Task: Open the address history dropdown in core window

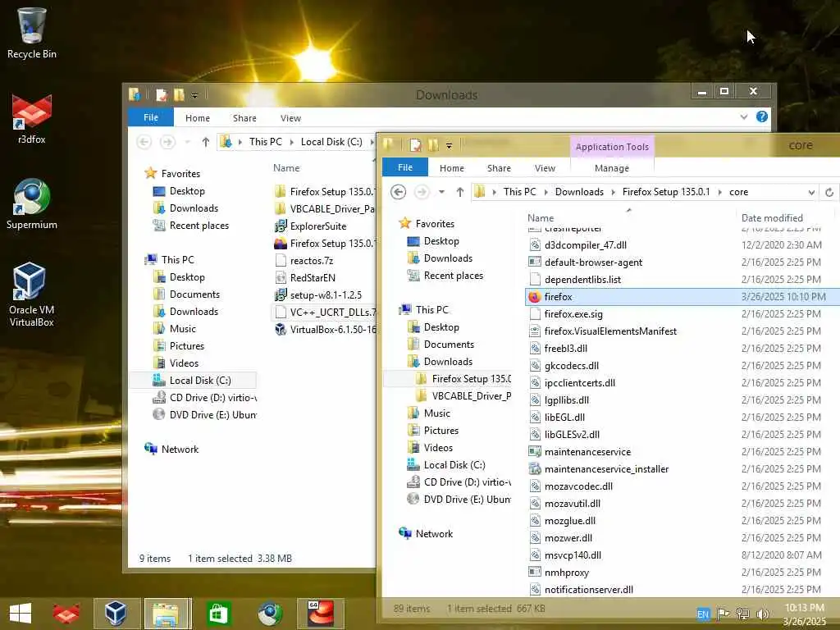Action: [x=811, y=192]
